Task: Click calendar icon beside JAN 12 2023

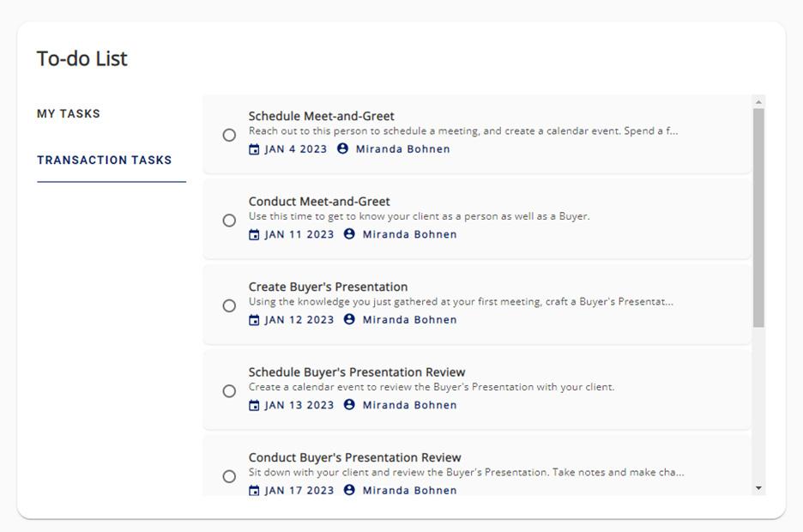Action: pos(254,320)
